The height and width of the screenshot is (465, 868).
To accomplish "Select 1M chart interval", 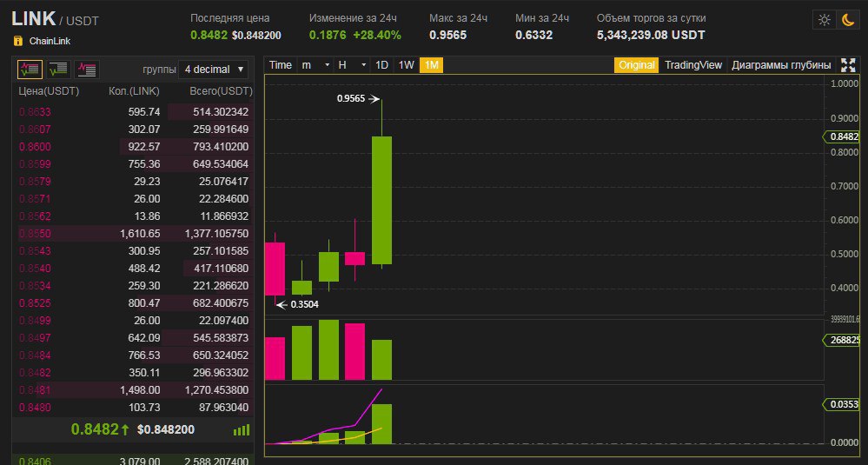I will coord(431,65).
